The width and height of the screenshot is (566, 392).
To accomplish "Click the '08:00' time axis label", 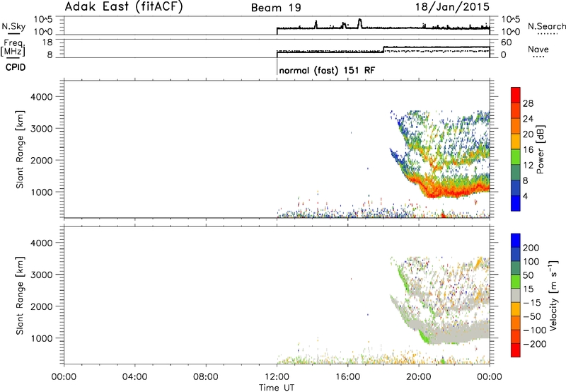I will (206, 377).
